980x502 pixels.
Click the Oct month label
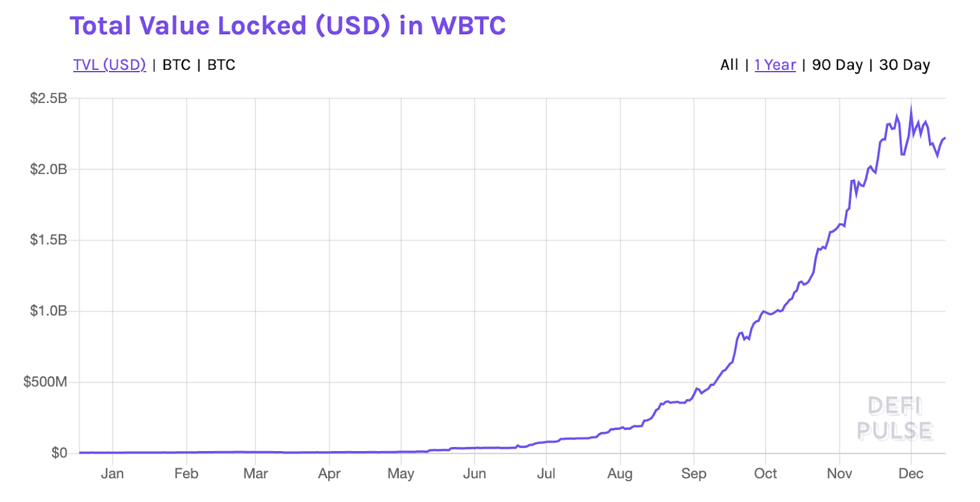tap(765, 474)
